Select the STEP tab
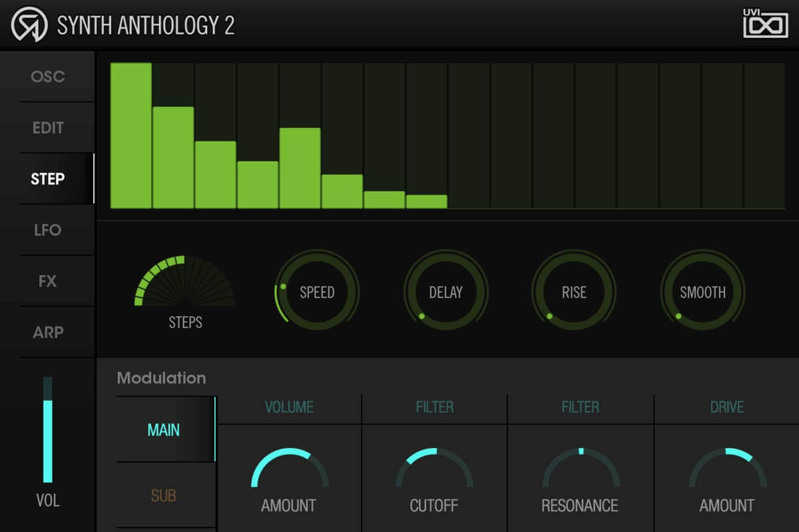 pyautogui.click(x=48, y=178)
